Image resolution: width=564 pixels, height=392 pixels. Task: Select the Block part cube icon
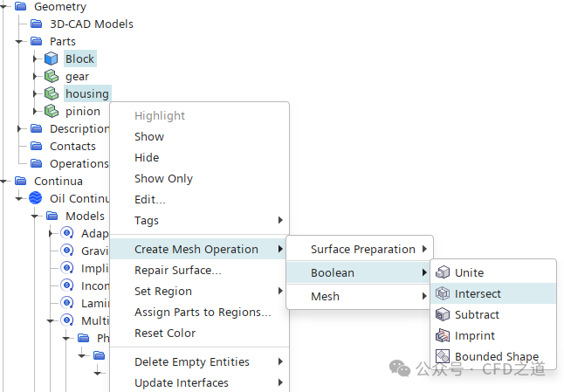[52, 58]
